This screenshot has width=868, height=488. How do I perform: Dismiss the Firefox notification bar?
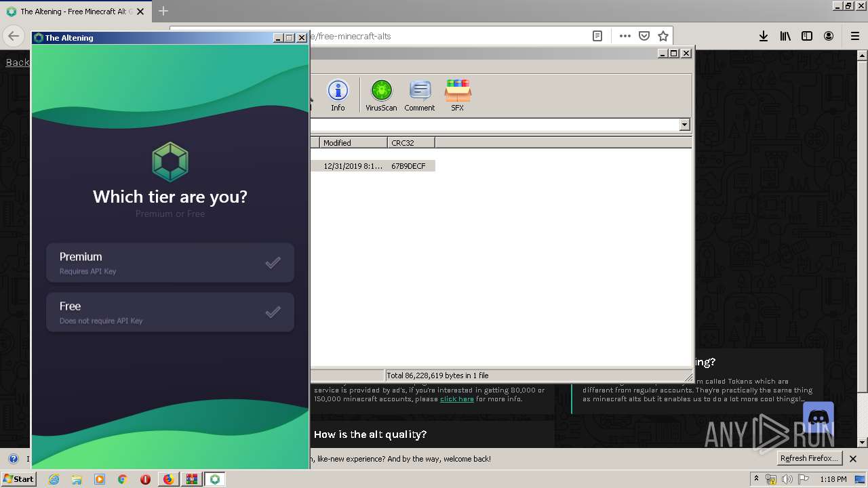click(853, 459)
